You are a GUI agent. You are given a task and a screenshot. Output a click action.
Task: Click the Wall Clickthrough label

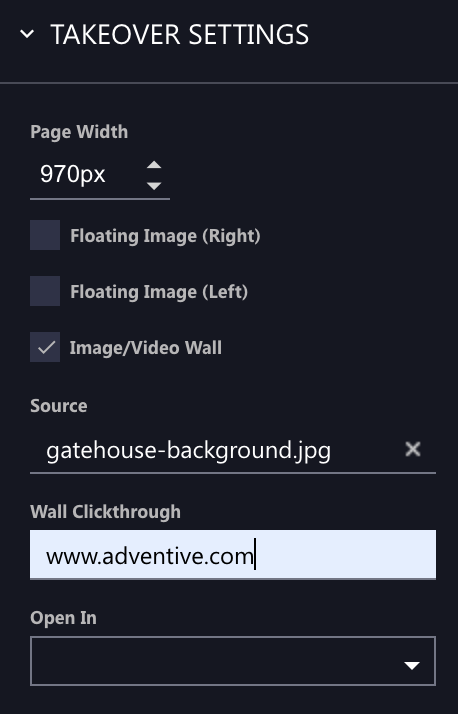pyautogui.click(x=106, y=512)
